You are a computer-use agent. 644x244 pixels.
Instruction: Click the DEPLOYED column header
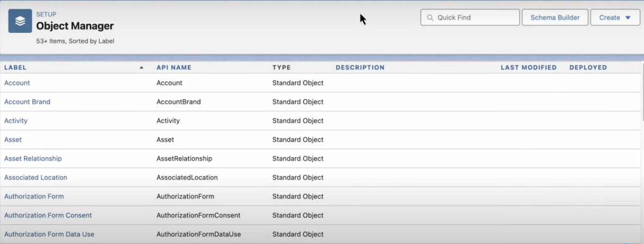[x=588, y=67]
